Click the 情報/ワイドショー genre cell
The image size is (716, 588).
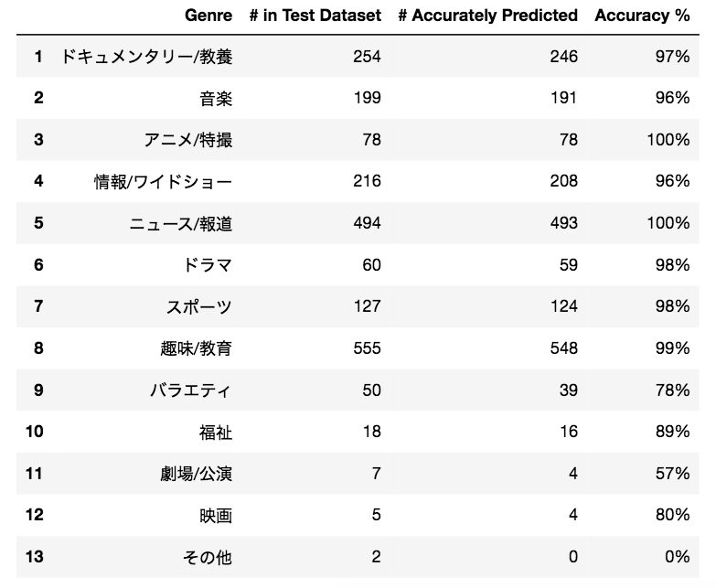pyautogui.click(x=164, y=181)
